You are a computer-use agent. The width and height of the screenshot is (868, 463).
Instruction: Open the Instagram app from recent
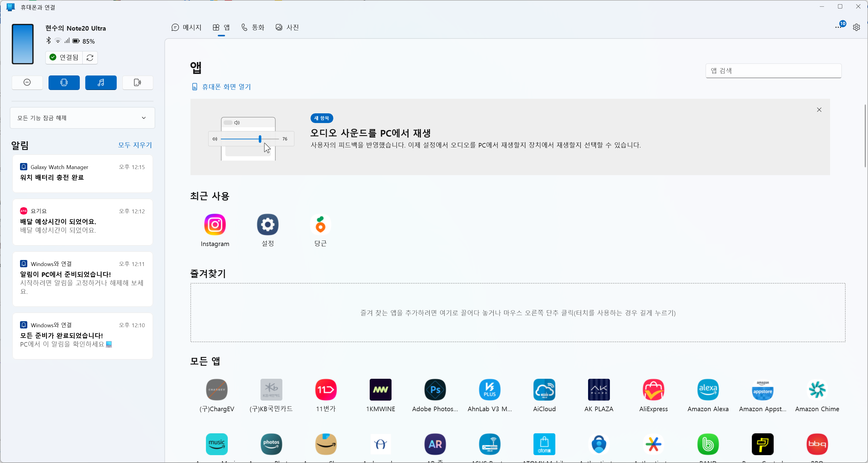click(x=215, y=225)
